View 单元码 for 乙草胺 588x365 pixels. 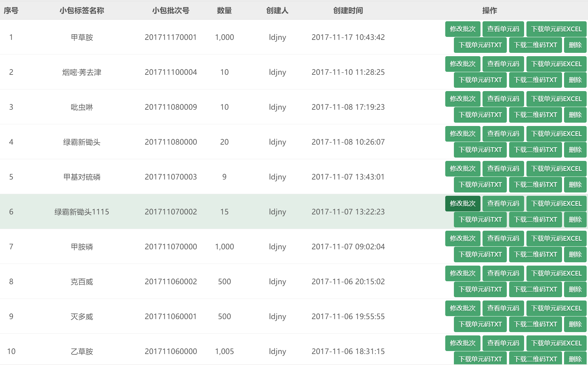[503, 343]
